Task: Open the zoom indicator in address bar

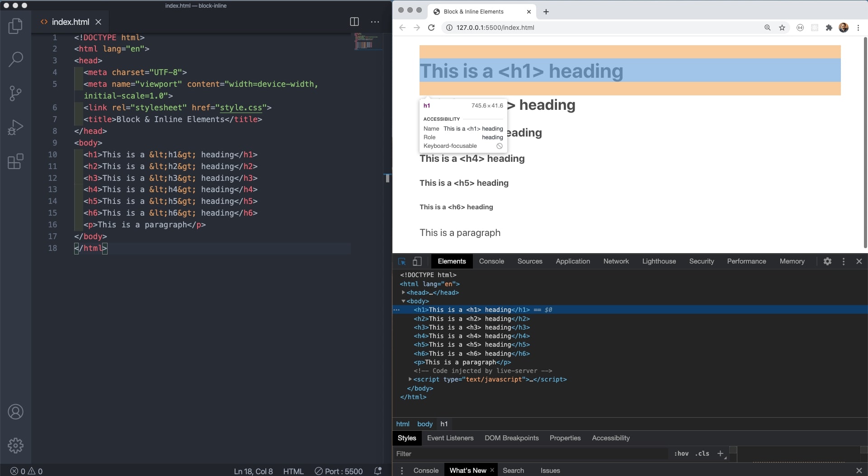Action: (x=767, y=28)
